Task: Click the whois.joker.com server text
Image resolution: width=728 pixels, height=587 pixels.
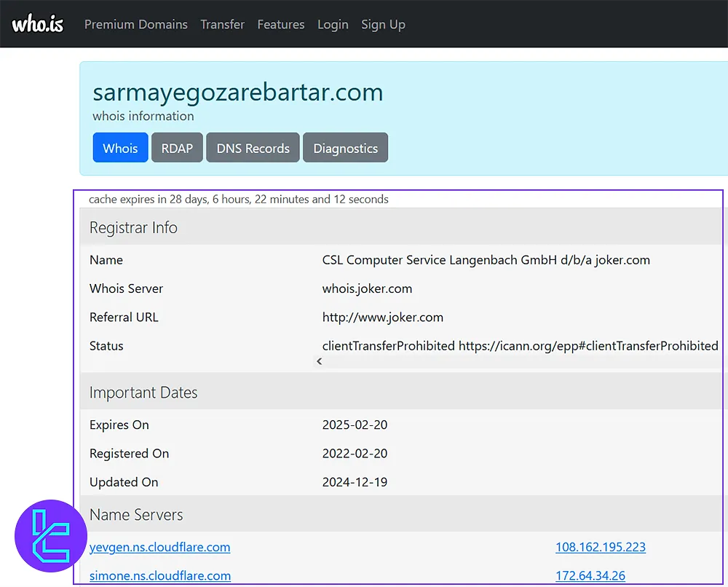Action: pos(367,288)
